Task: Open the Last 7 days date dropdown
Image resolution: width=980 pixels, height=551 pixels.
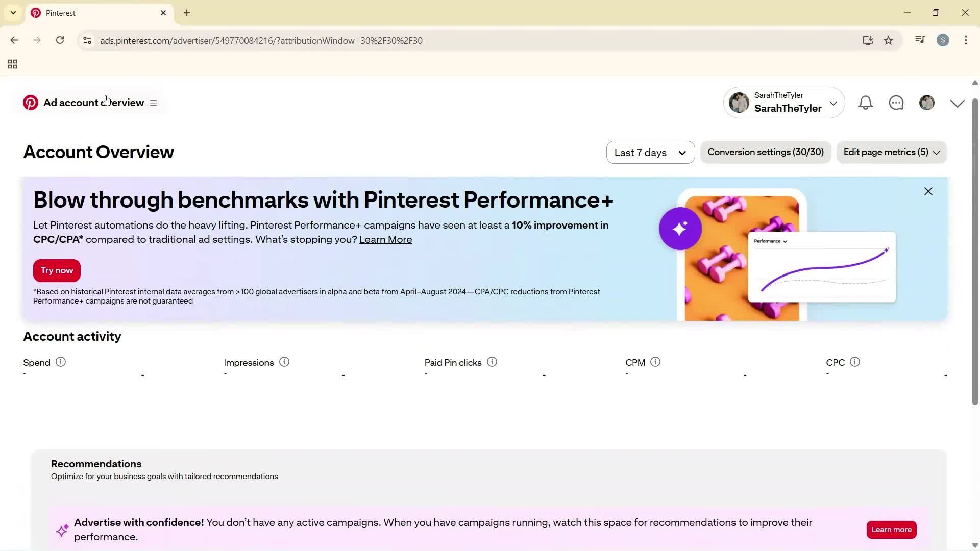Action: 650,152
